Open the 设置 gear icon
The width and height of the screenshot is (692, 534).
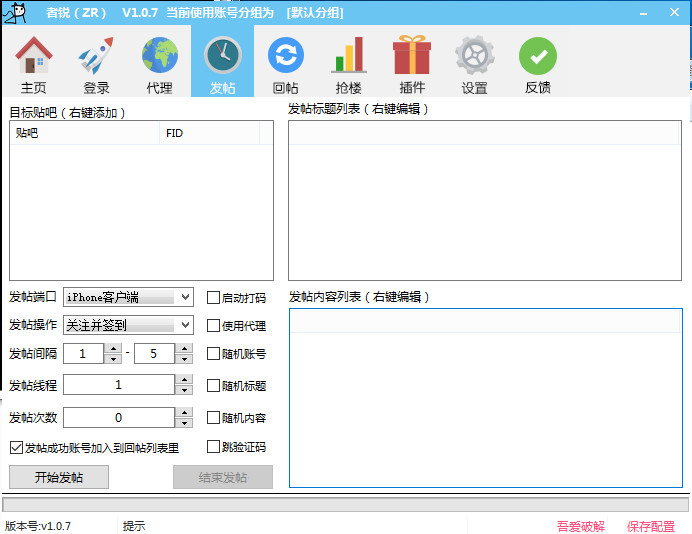[474, 64]
